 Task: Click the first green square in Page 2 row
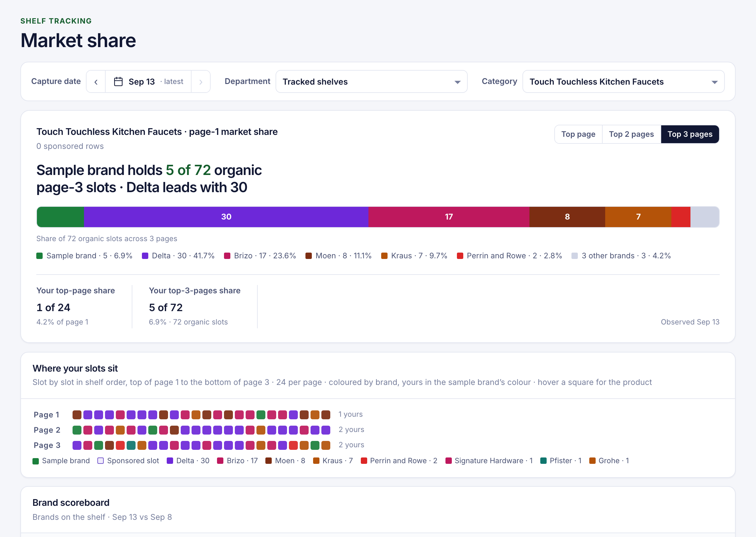click(x=77, y=430)
